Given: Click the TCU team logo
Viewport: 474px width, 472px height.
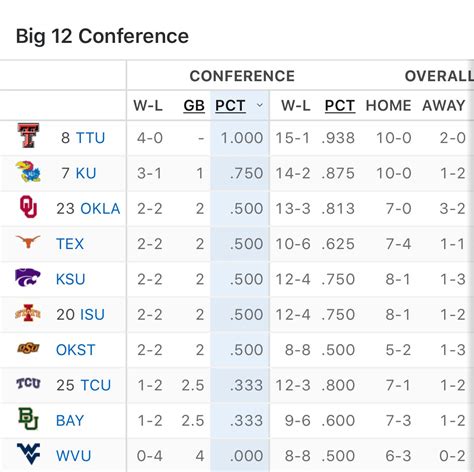Looking at the screenshot, I should click(28, 383).
